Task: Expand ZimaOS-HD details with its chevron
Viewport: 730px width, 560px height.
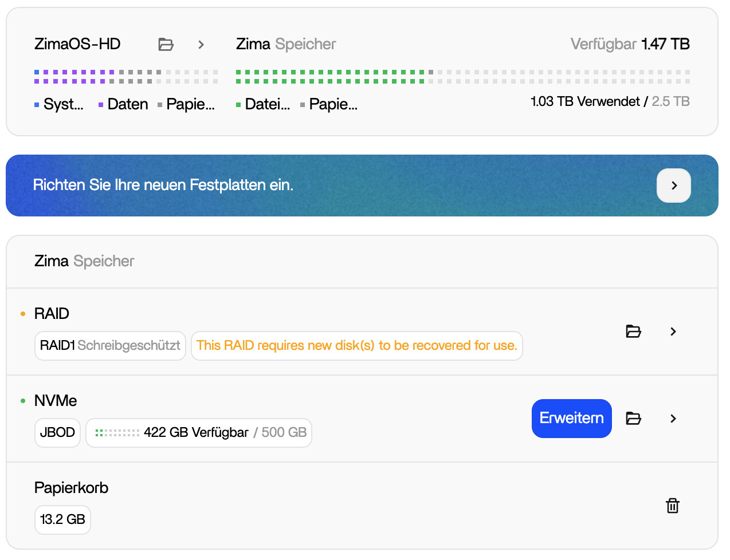Action: pos(201,44)
